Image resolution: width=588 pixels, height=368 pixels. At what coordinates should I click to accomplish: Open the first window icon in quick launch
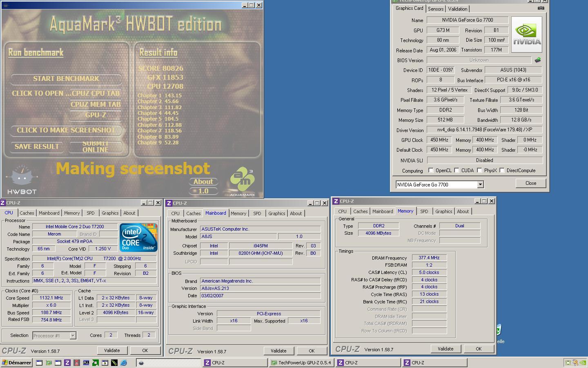click(39, 363)
